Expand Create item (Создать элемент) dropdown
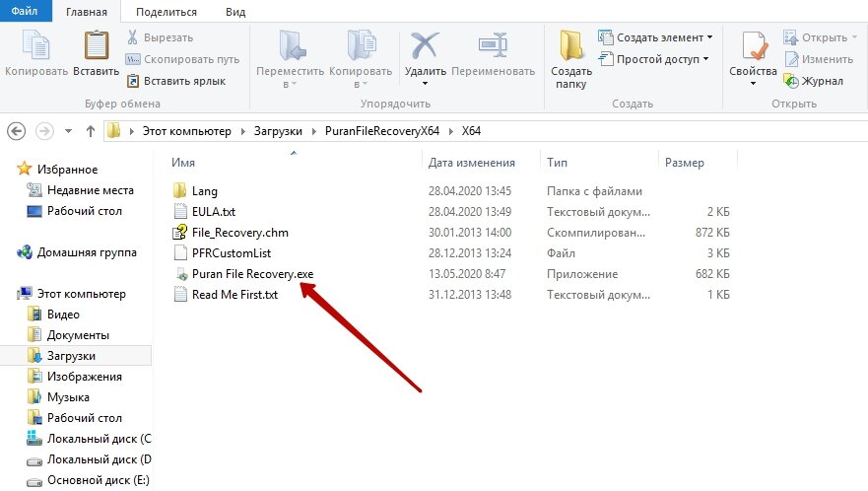Viewport: 868px width, 491px height. 709,37
